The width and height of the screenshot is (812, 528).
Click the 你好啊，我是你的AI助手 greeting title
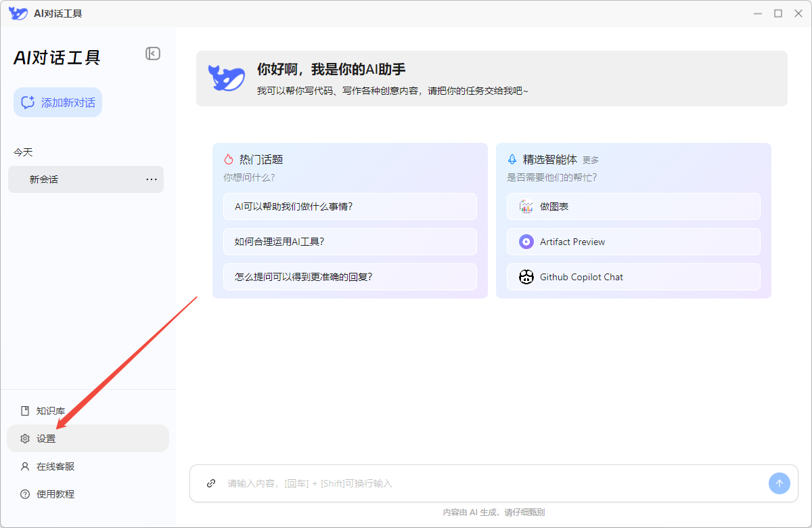coord(332,69)
